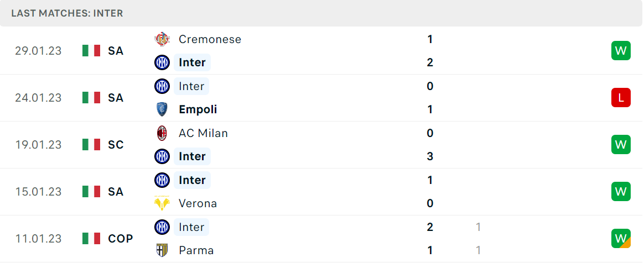
Task: Click the Verona club crest icon
Action: click(162, 203)
